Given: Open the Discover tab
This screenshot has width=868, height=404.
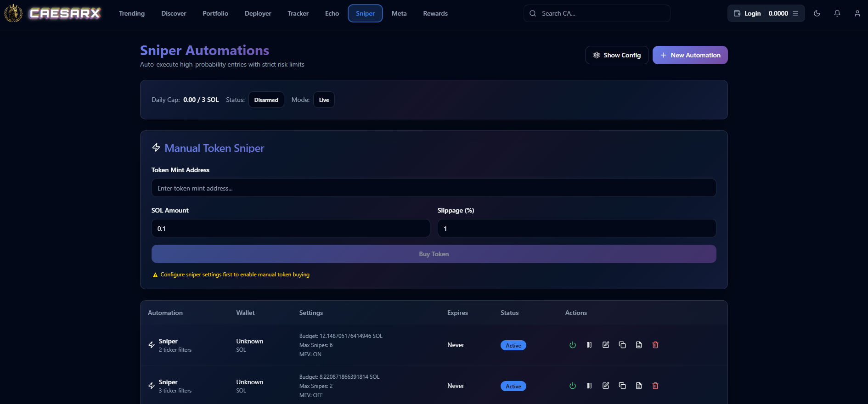Looking at the screenshot, I should (x=174, y=13).
